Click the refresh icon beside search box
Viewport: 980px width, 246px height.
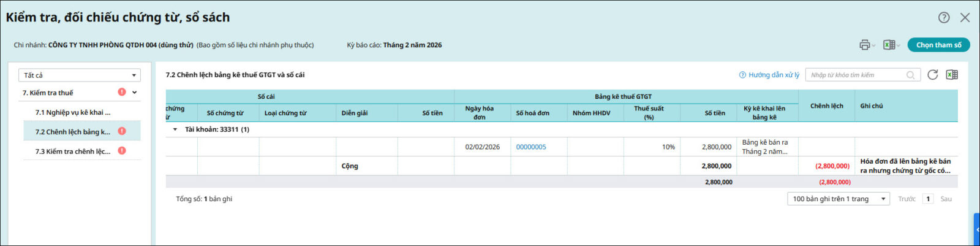tap(932, 75)
